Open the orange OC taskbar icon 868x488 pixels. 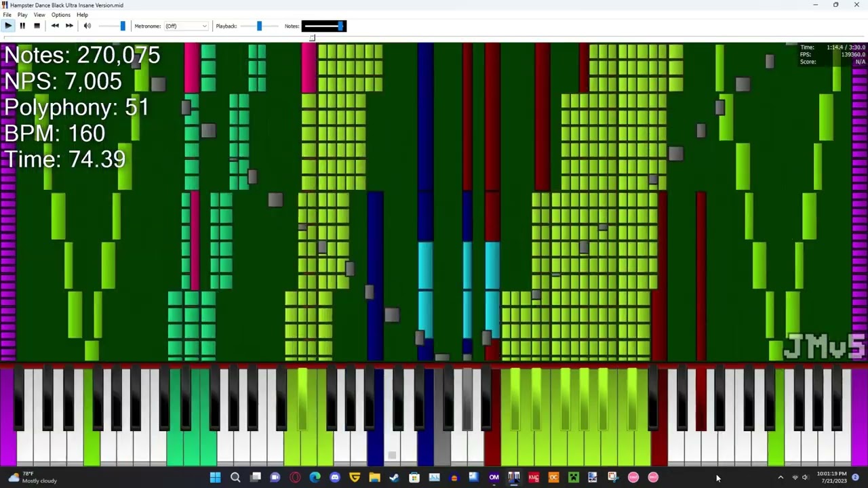tap(553, 478)
